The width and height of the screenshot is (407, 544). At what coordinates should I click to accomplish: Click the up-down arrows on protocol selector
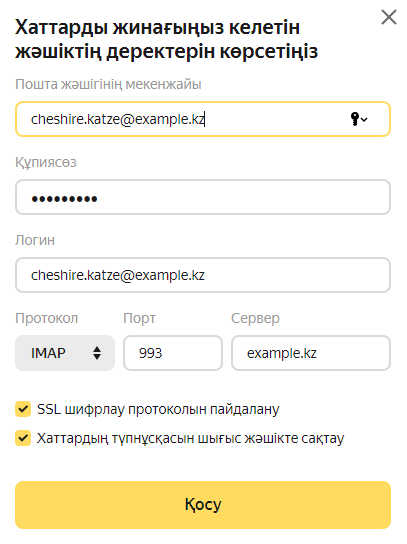97,353
